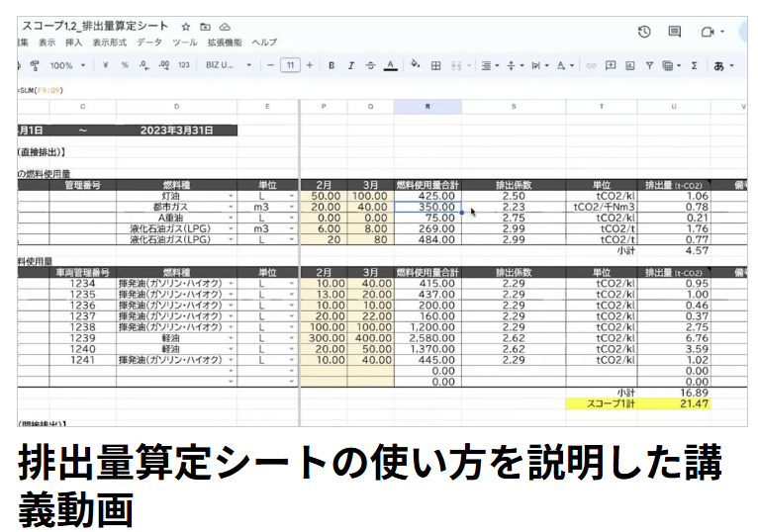This screenshot has width=758, height=532.
Task: Open the comments panel icon
Action: tap(675, 32)
